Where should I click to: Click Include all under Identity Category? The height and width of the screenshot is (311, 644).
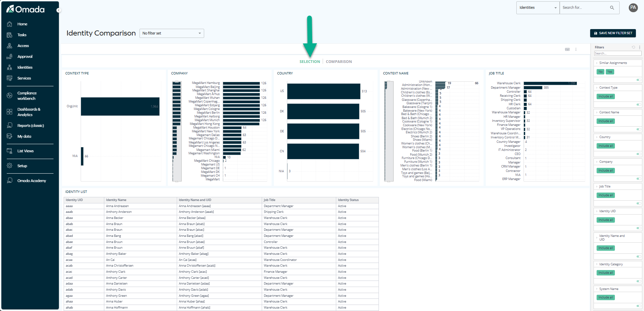(605, 273)
